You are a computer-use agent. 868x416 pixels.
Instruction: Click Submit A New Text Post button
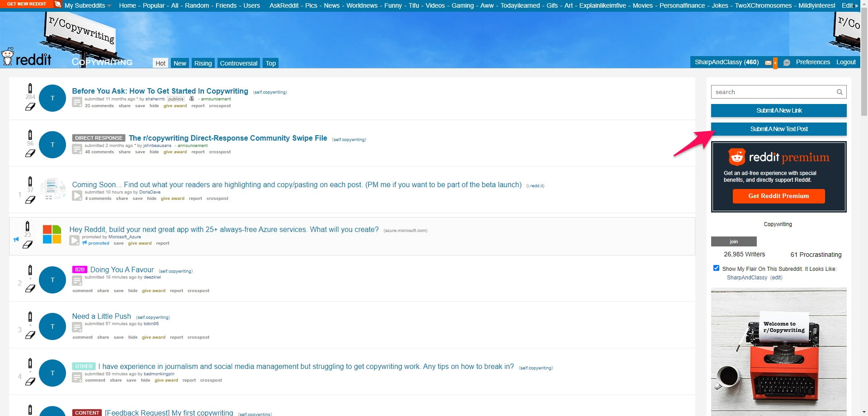(778, 129)
